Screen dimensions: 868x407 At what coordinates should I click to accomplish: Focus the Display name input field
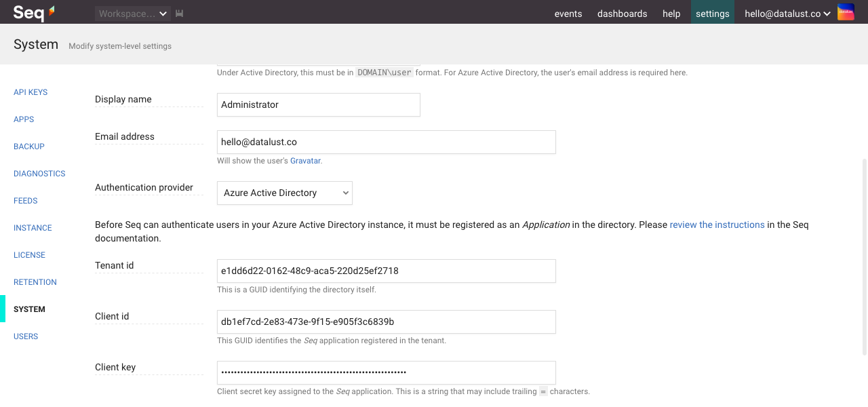pos(319,104)
